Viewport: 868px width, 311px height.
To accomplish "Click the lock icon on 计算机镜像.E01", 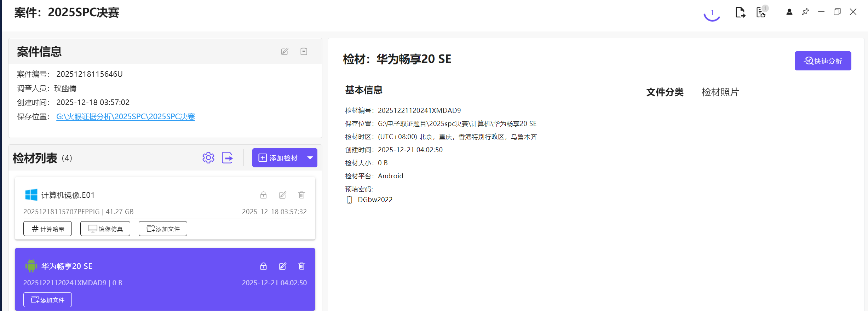I will pos(263,195).
